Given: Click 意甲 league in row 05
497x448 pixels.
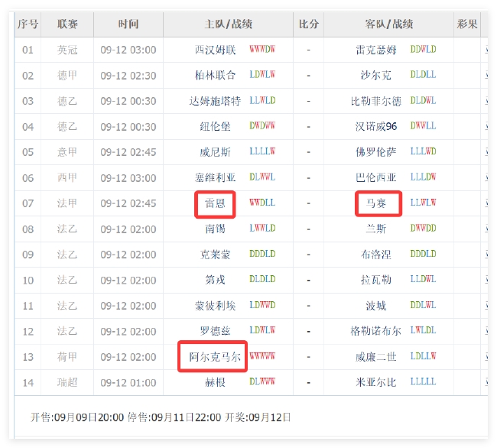Looking at the screenshot, I should [67, 152].
